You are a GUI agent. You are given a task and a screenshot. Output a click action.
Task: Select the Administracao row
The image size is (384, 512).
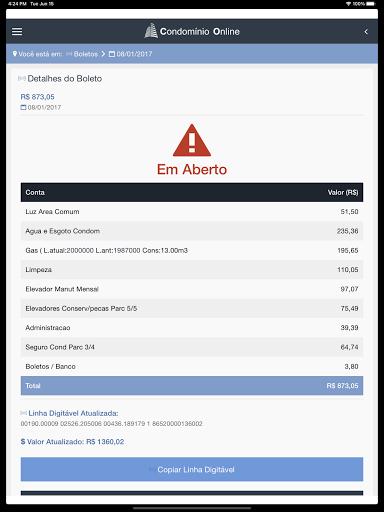click(x=192, y=328)
